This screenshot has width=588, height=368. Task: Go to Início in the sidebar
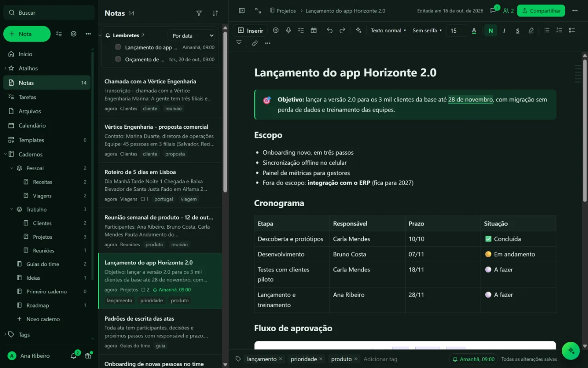(47, 54)
